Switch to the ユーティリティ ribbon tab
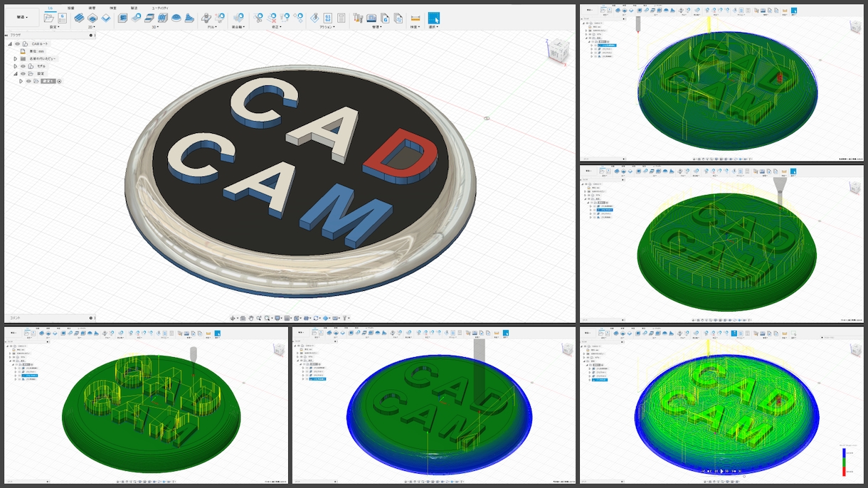The height and width of the screenshot is (488, 868). (x=161, y=8)
